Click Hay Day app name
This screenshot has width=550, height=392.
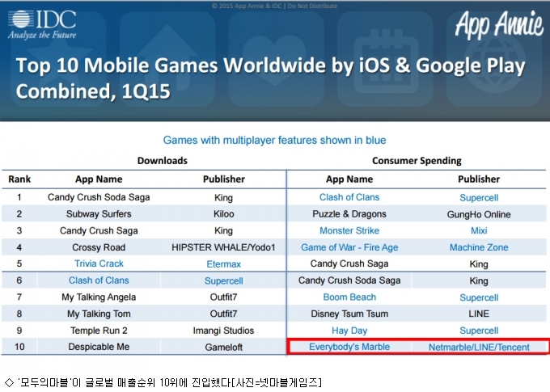[349, 331]
